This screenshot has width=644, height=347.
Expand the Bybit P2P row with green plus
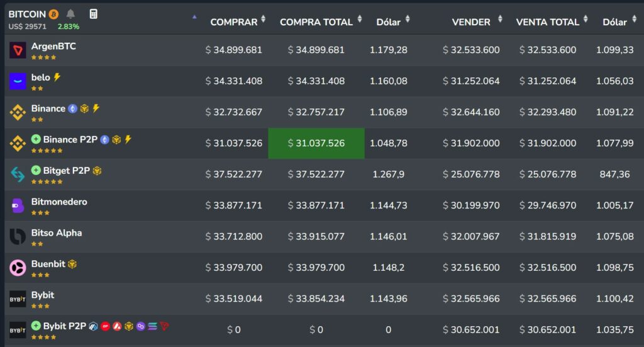(x=36, y=326)
